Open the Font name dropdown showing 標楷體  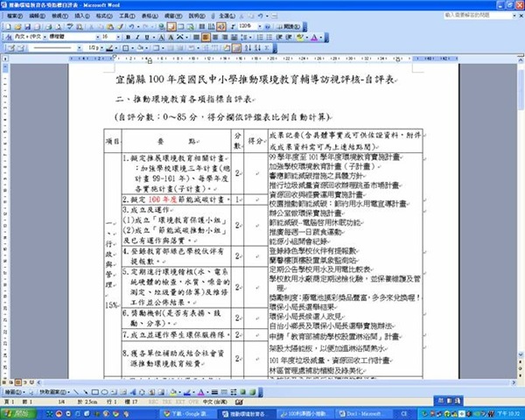pyautogui.click(x=98, y=37)
